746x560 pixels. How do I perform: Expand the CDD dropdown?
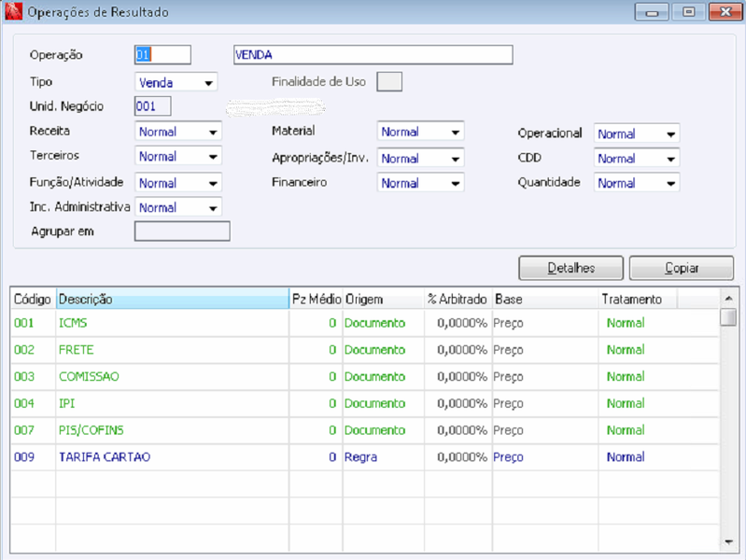tap(637, 159)
